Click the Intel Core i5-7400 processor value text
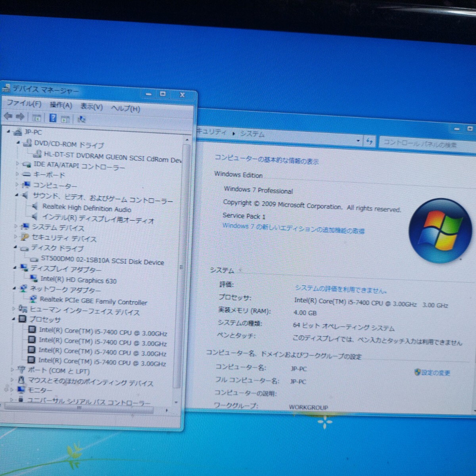476x476 pixels. 371,303
